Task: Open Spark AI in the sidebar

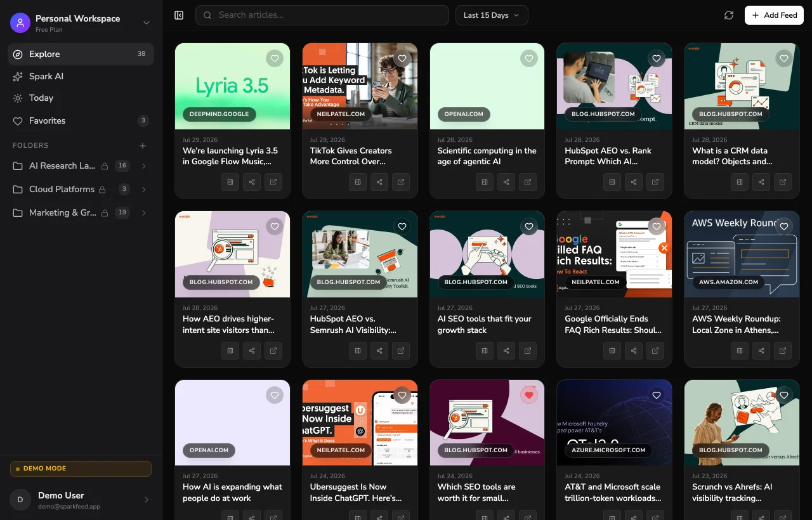Action: coord(81,76)
